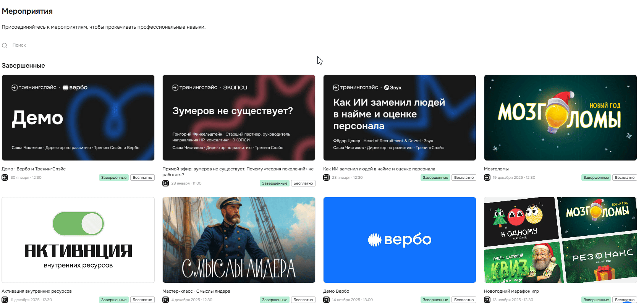The height and width of the screenshot is (303, 644).
Task: Open the blue Вербо demo thumbnail
Action: (x=400, y=240)
